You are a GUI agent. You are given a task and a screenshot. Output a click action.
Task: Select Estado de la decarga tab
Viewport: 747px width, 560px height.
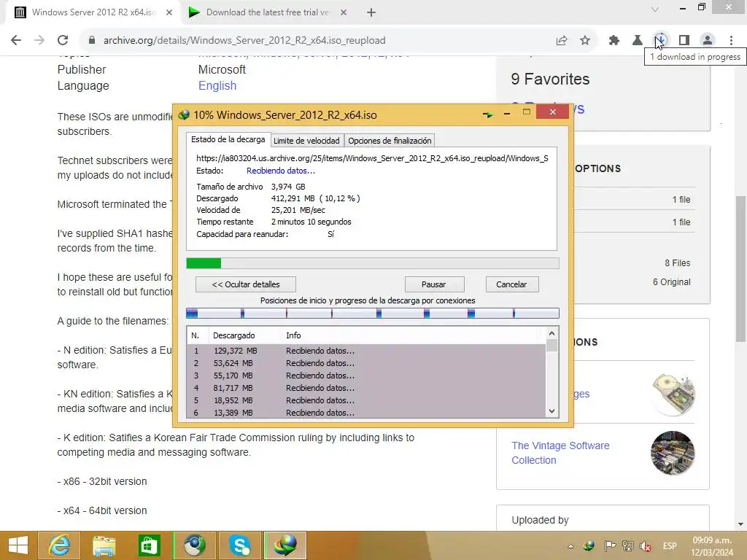[x=228, y=139]
